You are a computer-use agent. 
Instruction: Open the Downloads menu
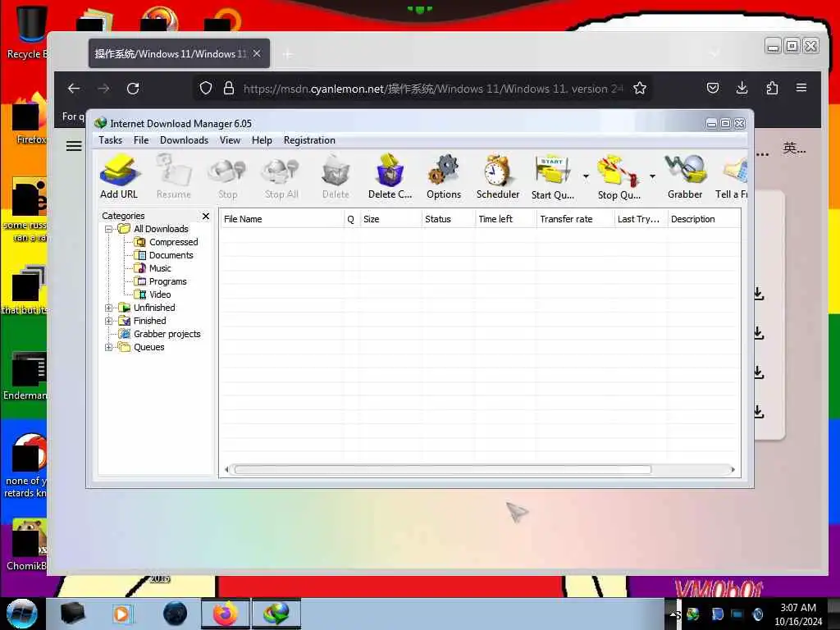pyautogui.click(x=184, y=139)
